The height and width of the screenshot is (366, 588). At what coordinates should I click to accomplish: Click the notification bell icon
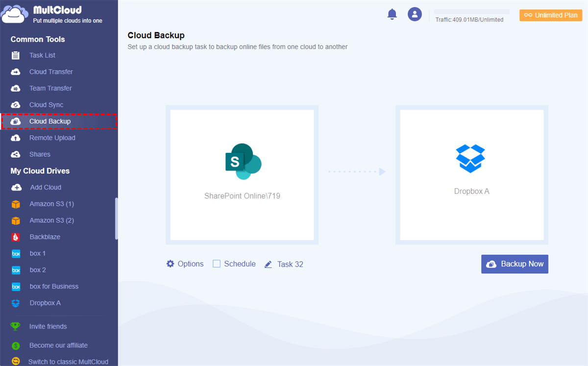392,14
